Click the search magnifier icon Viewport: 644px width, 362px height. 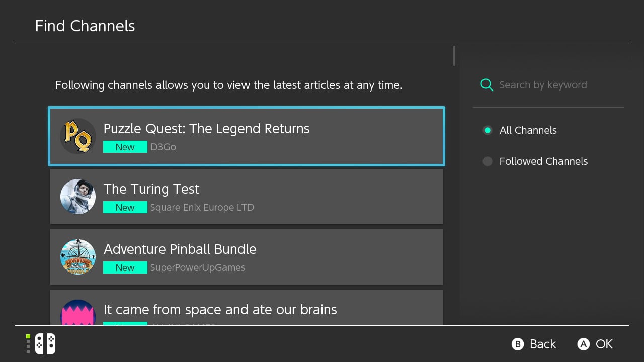tap(487, 85)
